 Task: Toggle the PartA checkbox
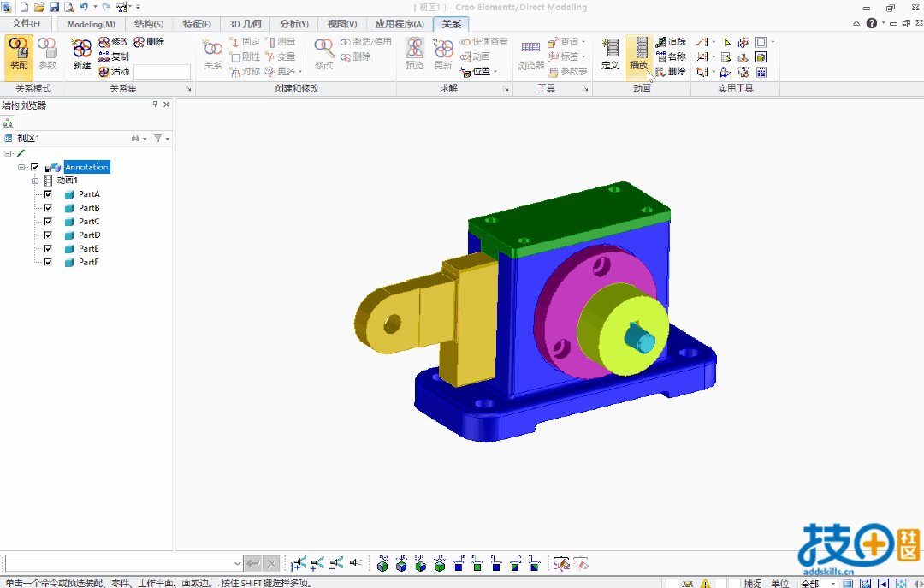[x=48, y=194]
